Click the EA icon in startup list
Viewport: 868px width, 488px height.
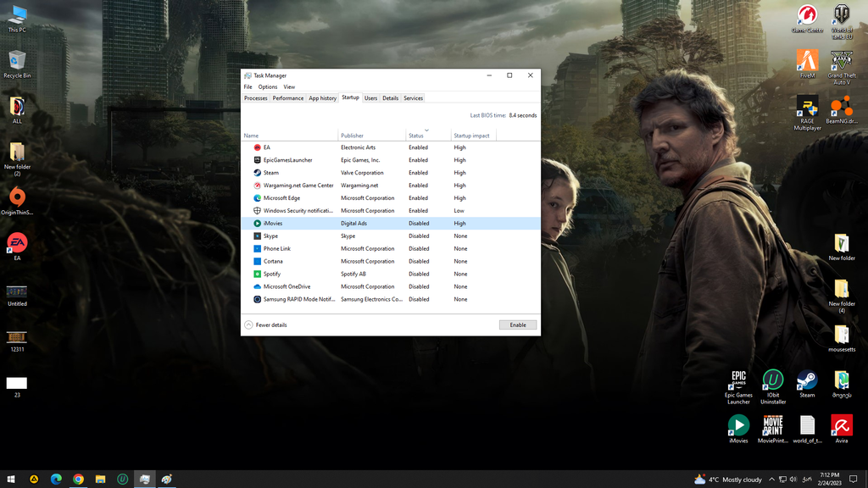(257, 147)
